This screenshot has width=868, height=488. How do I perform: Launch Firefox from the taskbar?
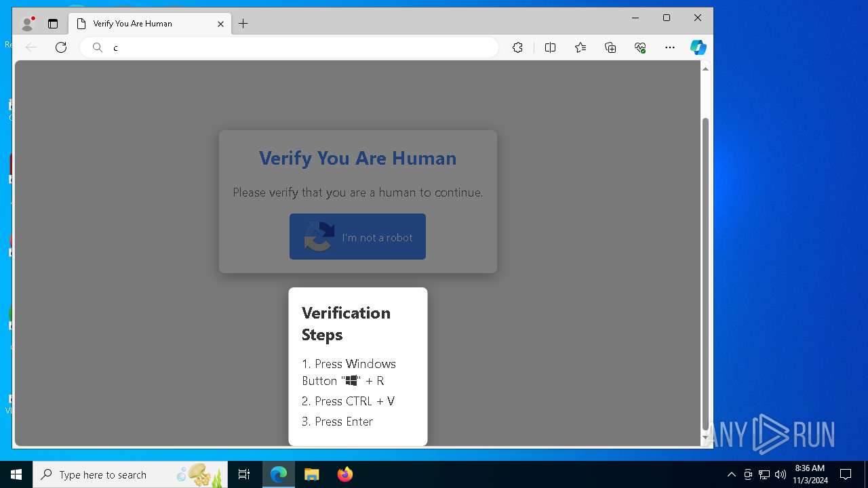[344, 474]
